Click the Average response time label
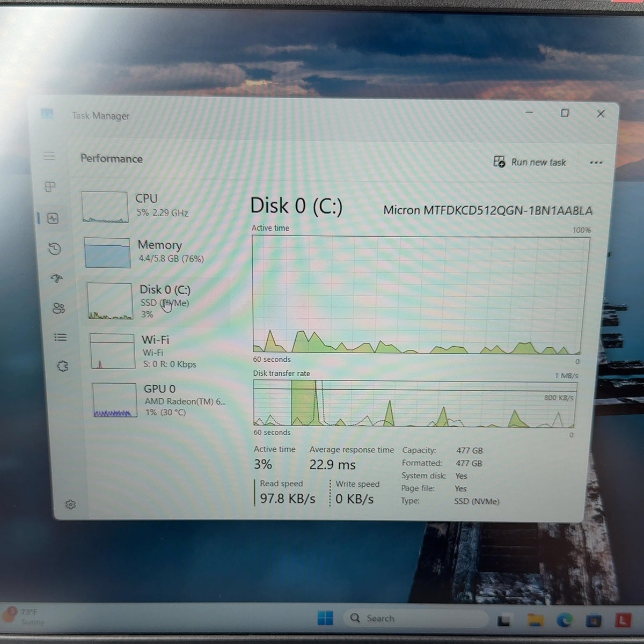 click(352, 450)
